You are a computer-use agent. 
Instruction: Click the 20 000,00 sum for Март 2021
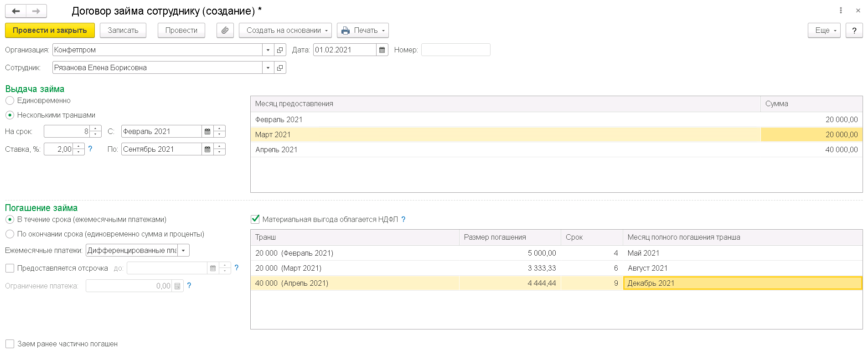point(811,135)
